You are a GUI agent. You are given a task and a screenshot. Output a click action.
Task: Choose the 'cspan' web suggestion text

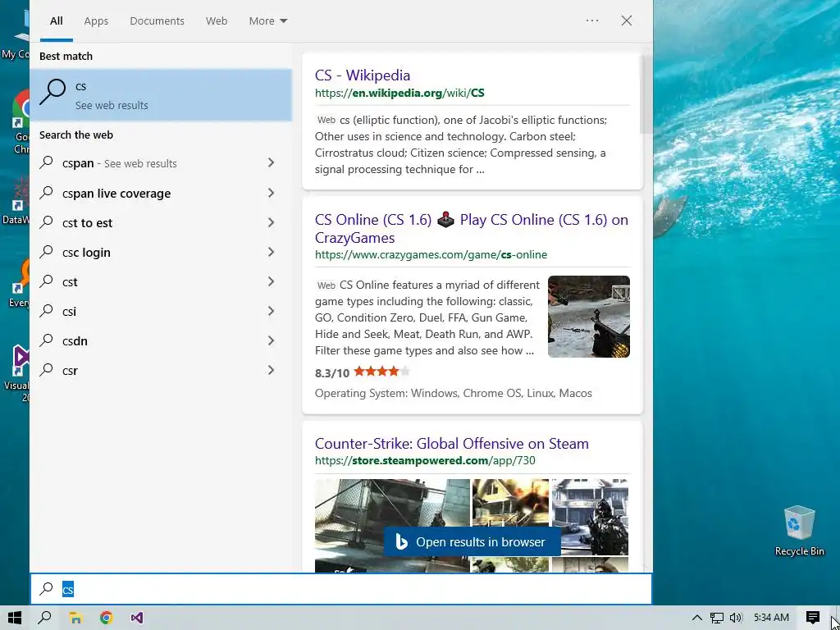tap(78, 163)
